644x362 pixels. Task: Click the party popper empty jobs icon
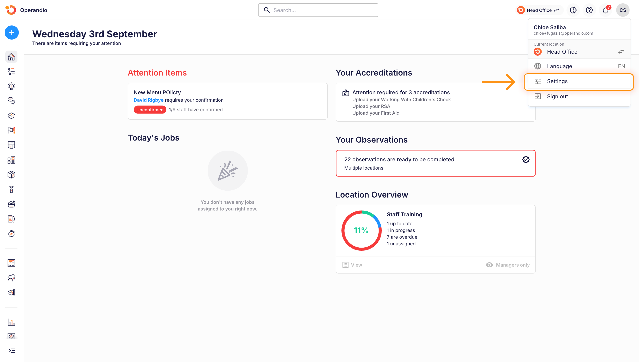pyautogui.click(x=227, y=171)
